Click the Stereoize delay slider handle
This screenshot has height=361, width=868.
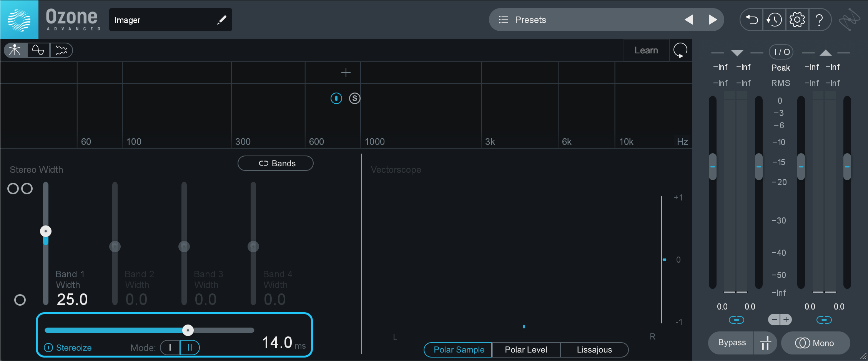(188, 330)
